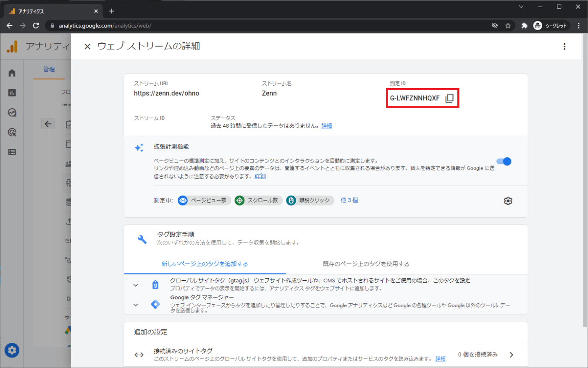This screenshot has height=368, width=588.
Task: Click the page vertical scrollbar
Action: [585, 180]
